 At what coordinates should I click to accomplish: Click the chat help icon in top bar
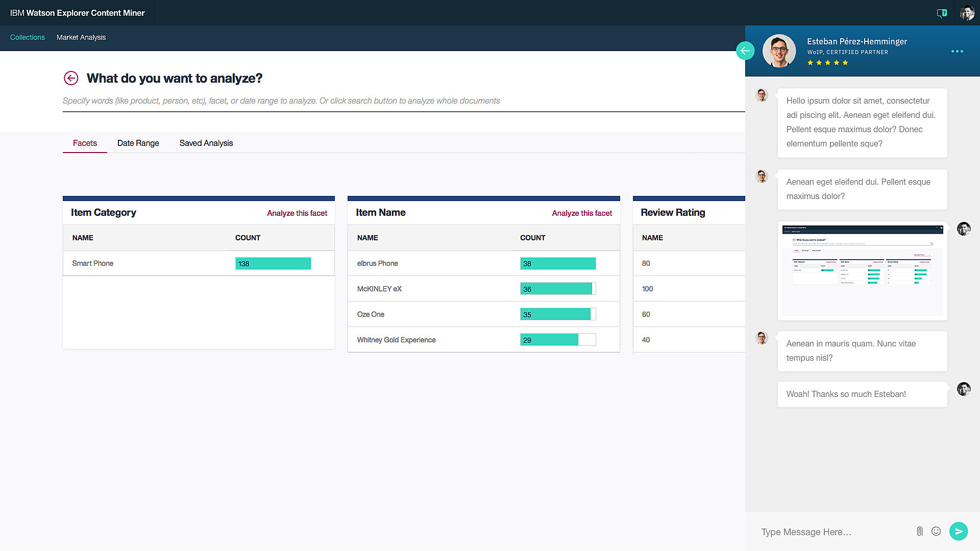(x=942, y=13)
